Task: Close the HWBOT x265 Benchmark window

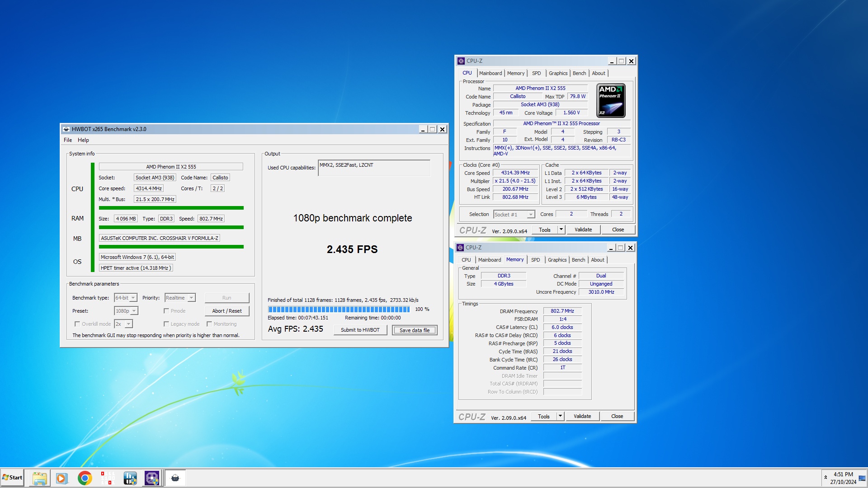Action: click(x=443, y=129)
